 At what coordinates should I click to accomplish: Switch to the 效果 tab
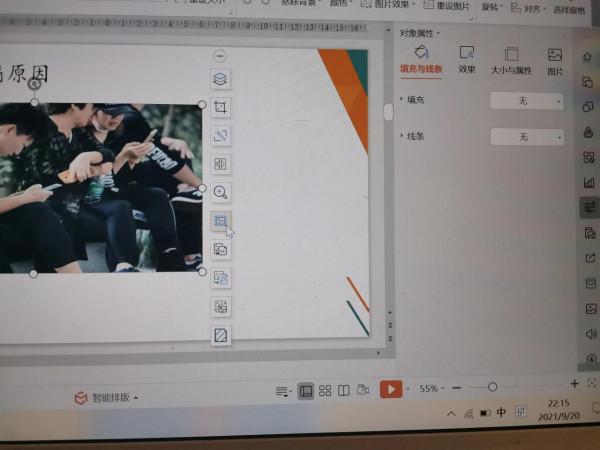[x=467, y=60]
